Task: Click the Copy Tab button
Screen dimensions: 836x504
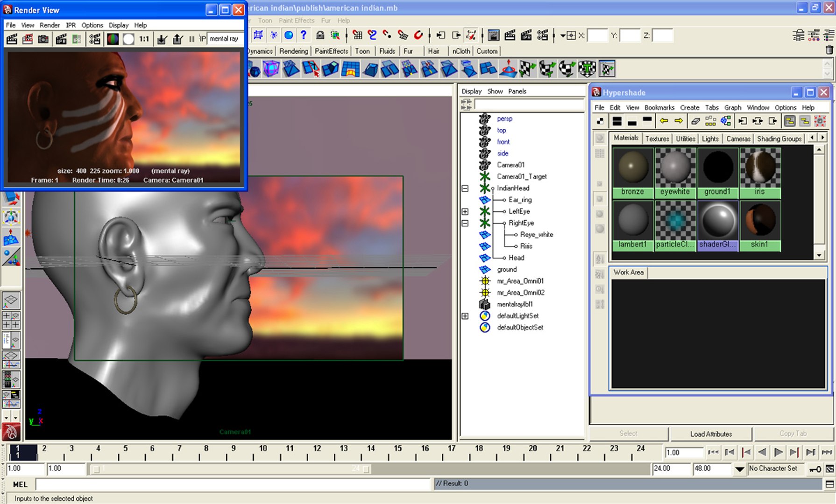Action: [793, 434]
